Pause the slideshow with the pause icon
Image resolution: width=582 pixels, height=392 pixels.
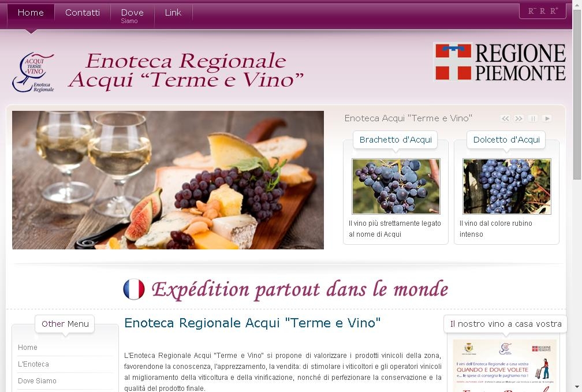pyautogui.click(x=532, y=118)
